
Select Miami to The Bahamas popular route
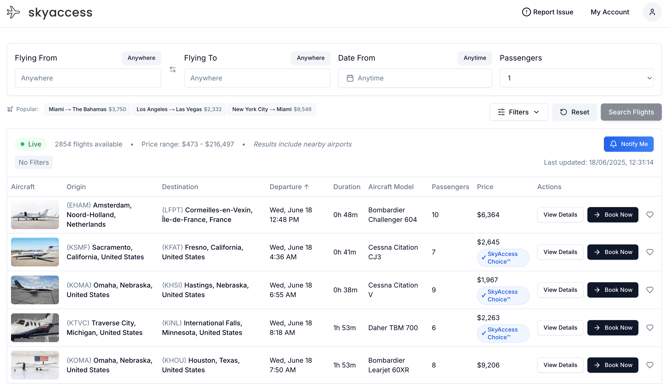(x=87, y=109)
